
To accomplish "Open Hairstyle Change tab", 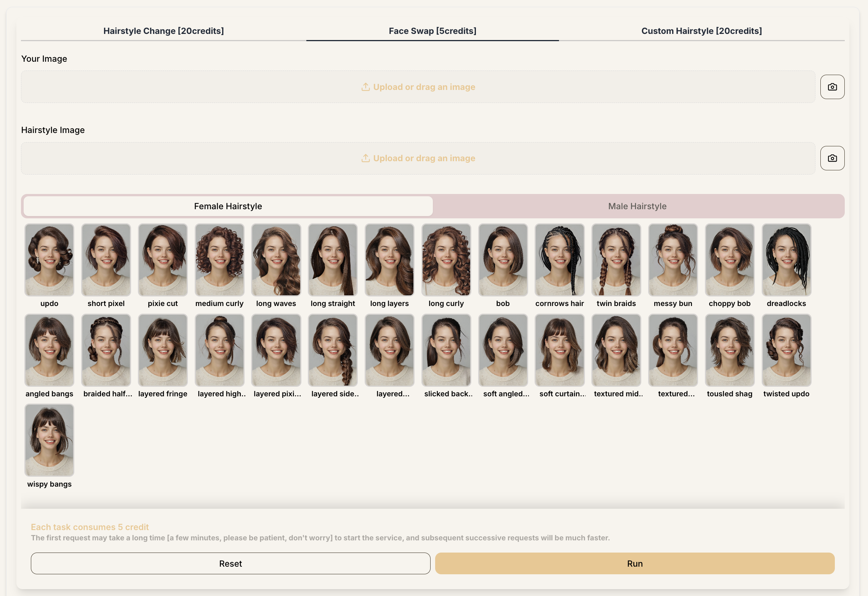I will tap(163, 31).
